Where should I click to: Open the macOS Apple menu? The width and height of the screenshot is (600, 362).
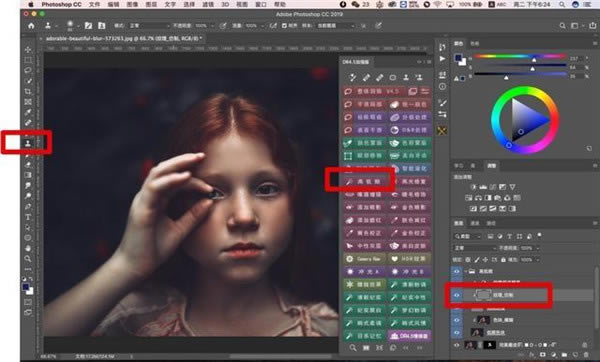pyautogui.click(x=31, y=5)
